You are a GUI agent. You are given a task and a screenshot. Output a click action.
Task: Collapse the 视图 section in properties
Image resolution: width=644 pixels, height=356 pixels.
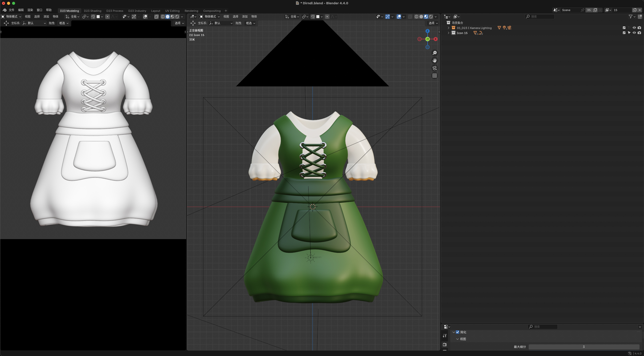click(457, 339)
